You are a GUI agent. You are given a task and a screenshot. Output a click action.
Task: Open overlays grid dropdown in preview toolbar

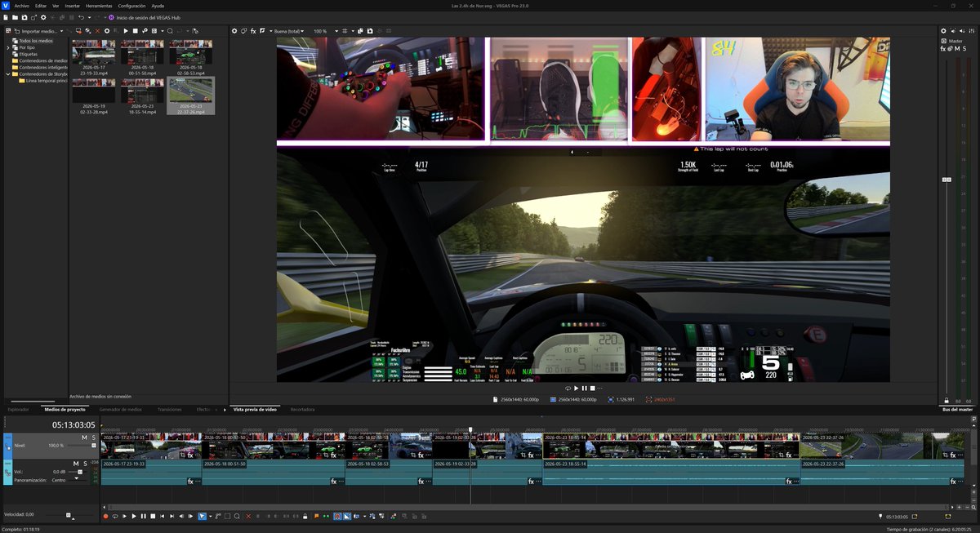pos(353,31)
